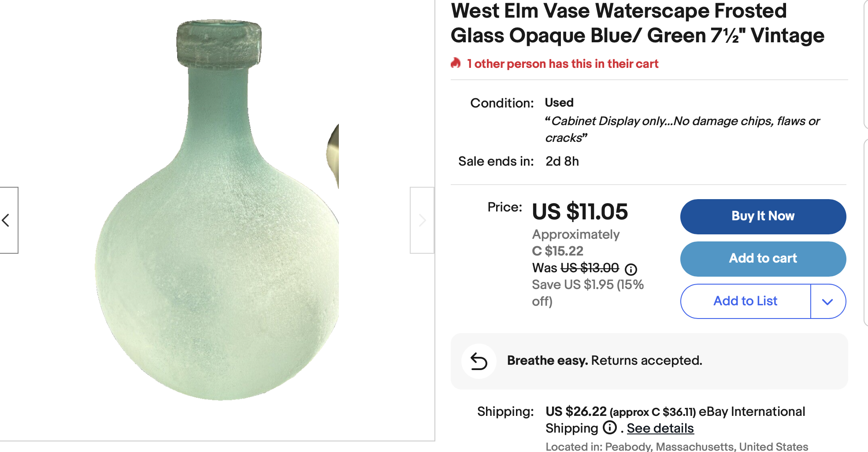Click the returns arrow icon
This screenshot has width=868, height=452.
479,361
